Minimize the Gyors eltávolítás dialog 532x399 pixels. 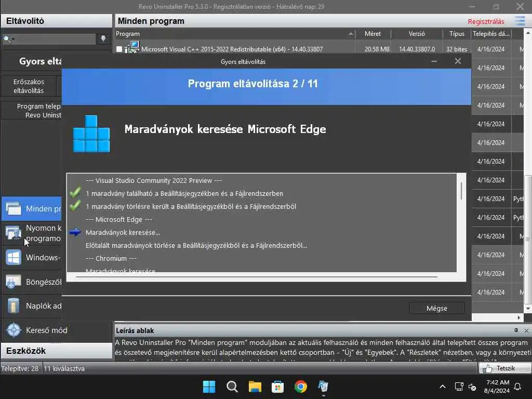click(x=434, y=61)
